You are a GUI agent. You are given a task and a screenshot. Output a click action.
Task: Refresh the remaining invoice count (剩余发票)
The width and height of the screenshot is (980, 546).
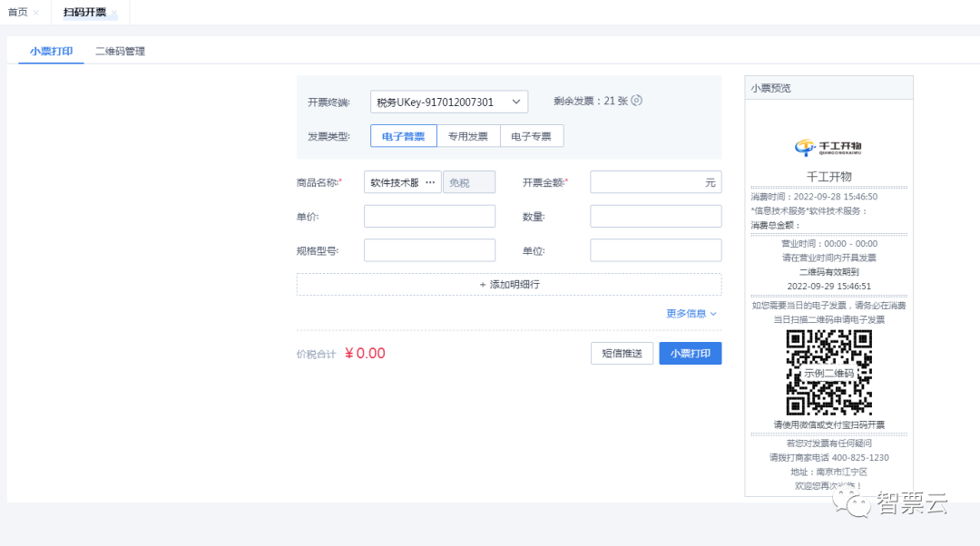637,101
